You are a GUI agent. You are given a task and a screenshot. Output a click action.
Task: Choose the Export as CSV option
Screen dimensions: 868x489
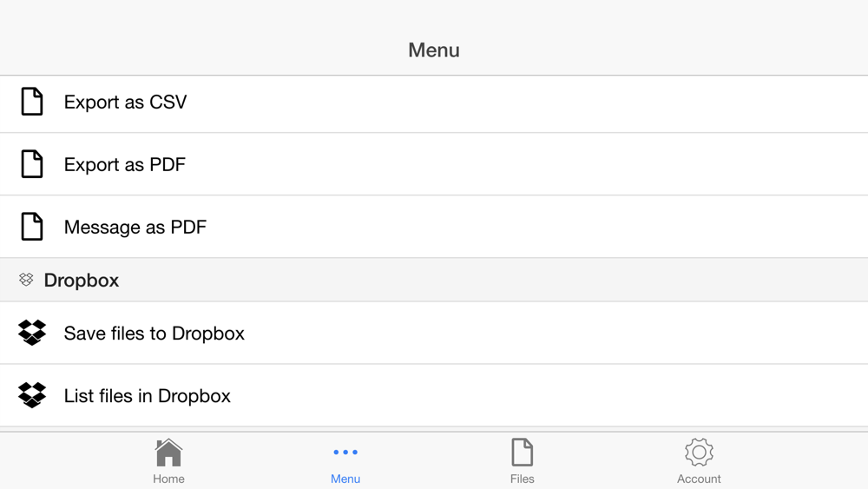(434, 104)
